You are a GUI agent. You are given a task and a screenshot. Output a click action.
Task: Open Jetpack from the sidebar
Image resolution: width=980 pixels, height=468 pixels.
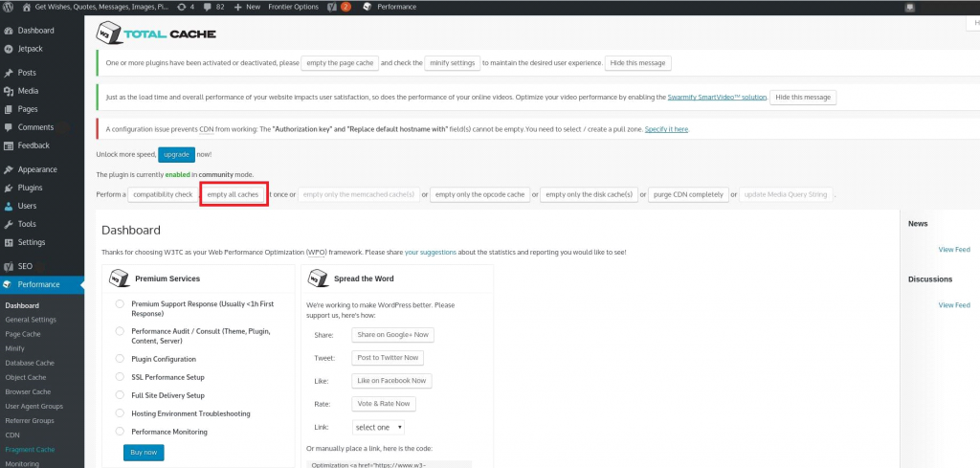(x=29, y=48)
